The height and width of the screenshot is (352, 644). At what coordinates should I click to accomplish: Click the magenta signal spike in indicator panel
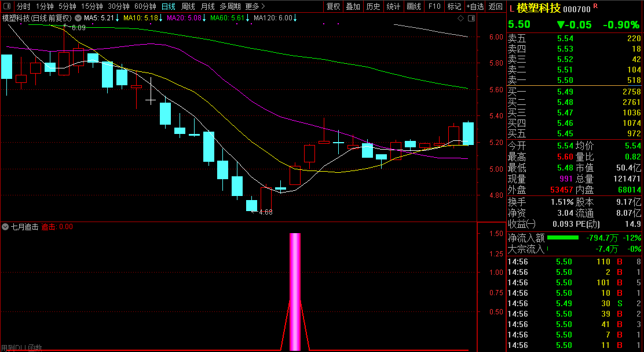point(295,290)
